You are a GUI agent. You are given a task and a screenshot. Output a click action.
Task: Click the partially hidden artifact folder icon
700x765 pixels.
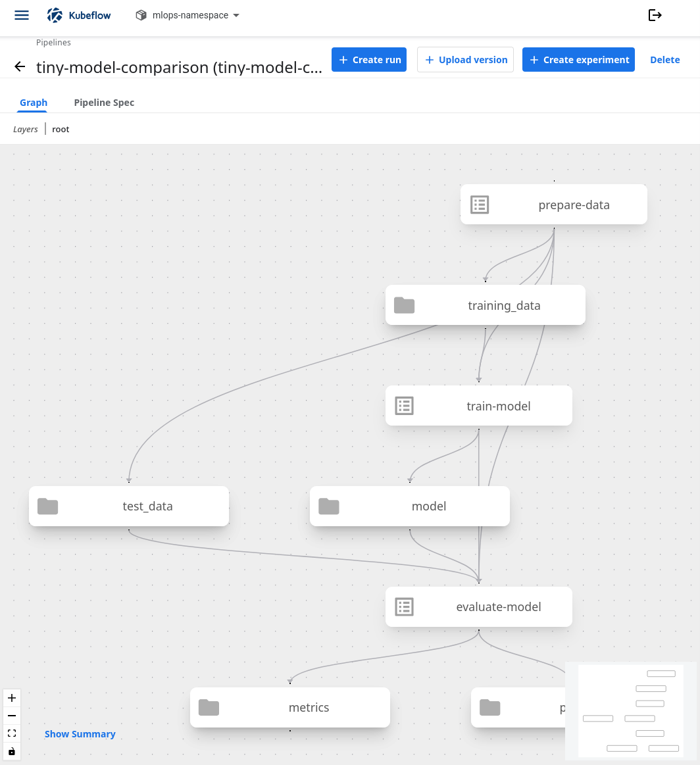[489, 707]
